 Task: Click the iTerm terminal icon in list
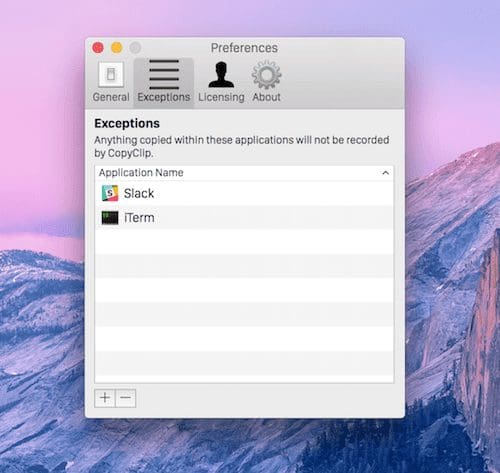110,218
